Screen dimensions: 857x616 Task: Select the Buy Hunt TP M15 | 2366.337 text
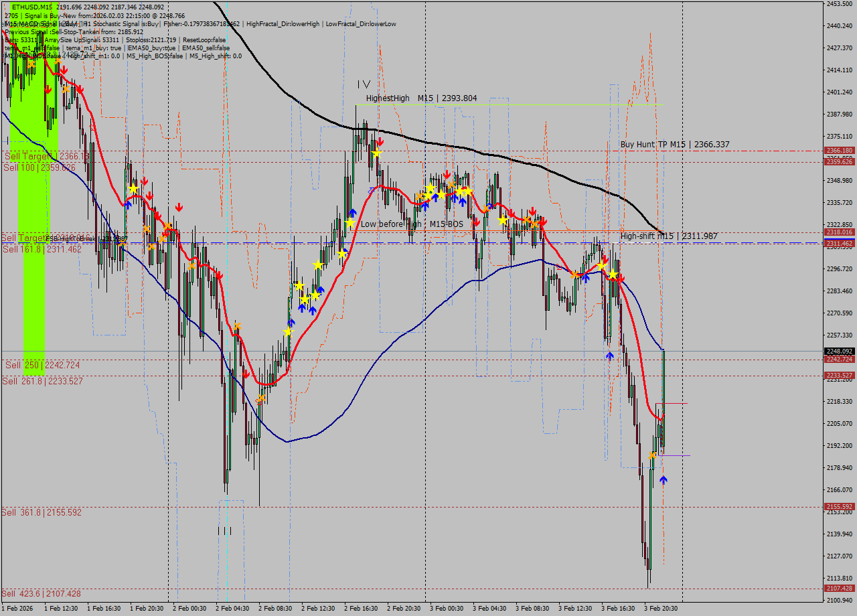pos(675,144)
